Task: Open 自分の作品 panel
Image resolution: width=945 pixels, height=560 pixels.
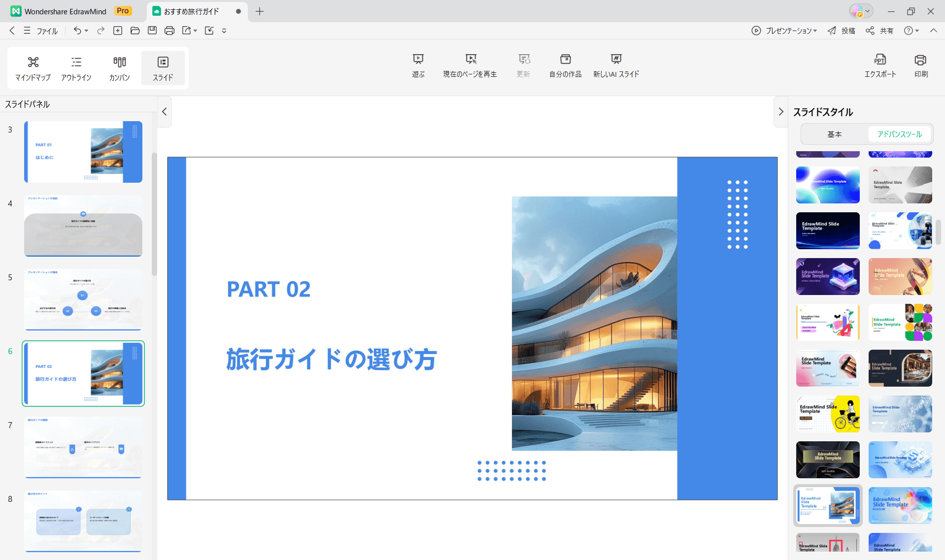Action: tap(565, 66)
